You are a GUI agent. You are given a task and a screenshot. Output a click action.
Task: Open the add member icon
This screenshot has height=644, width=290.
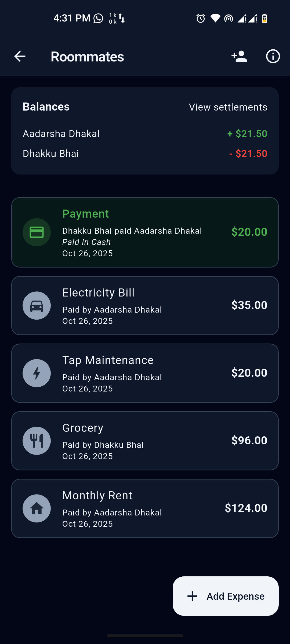click(x=239, y=56)
